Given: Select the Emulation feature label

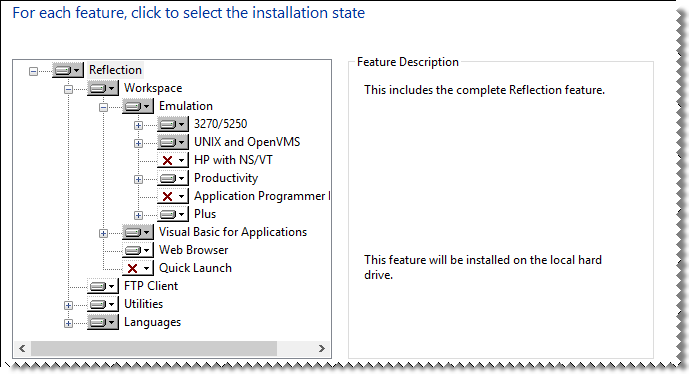Looking at the screenshot, I should click(x=186, y=106).
